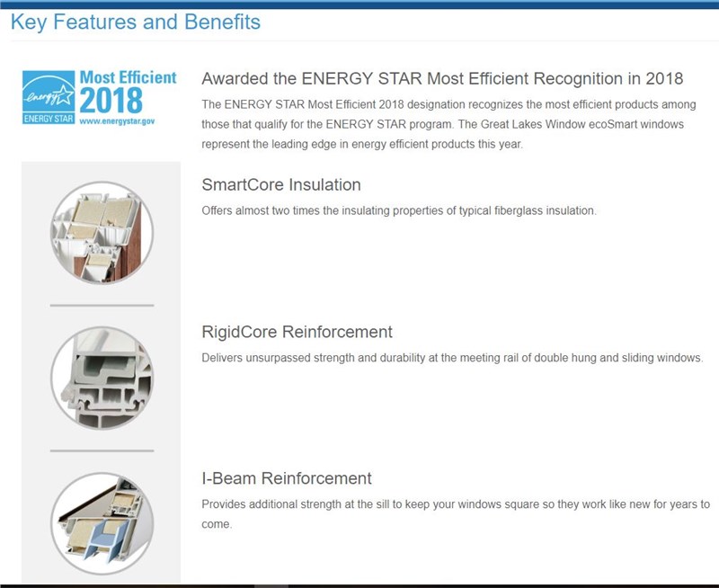Click the meeting rail strength description text
This screenshot has width=719, height=588.
coord(452,357)
